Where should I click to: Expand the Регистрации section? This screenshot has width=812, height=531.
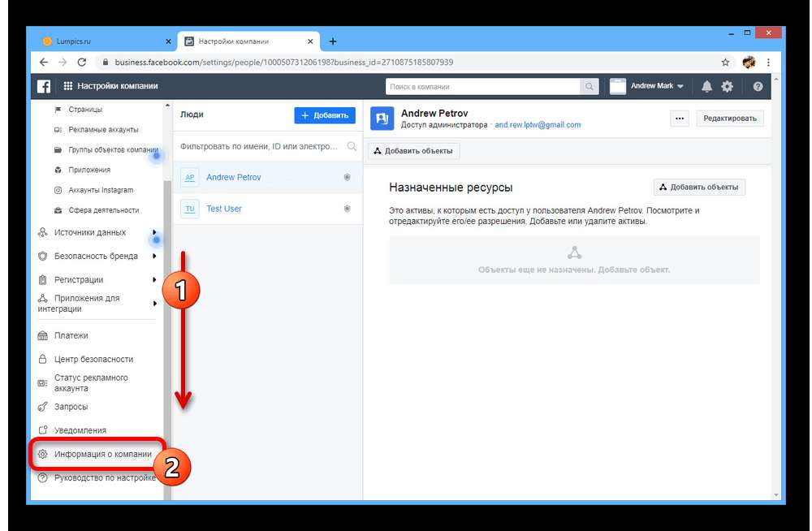79,280
